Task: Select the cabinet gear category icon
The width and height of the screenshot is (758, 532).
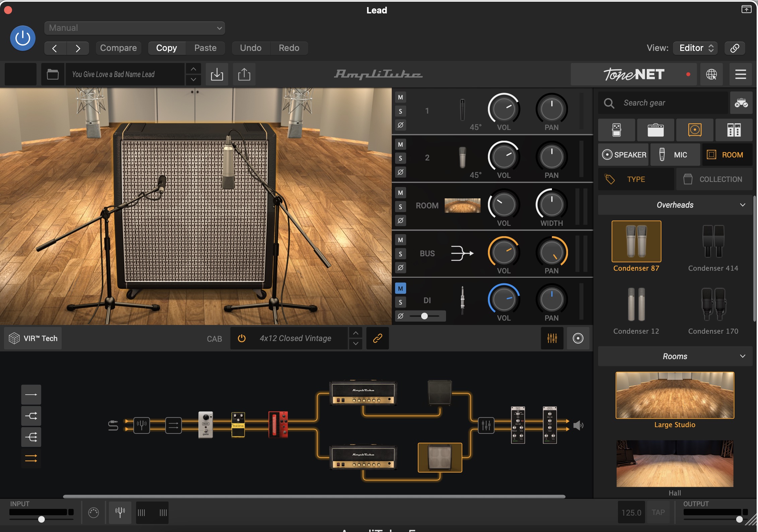Action: [695, 130]
